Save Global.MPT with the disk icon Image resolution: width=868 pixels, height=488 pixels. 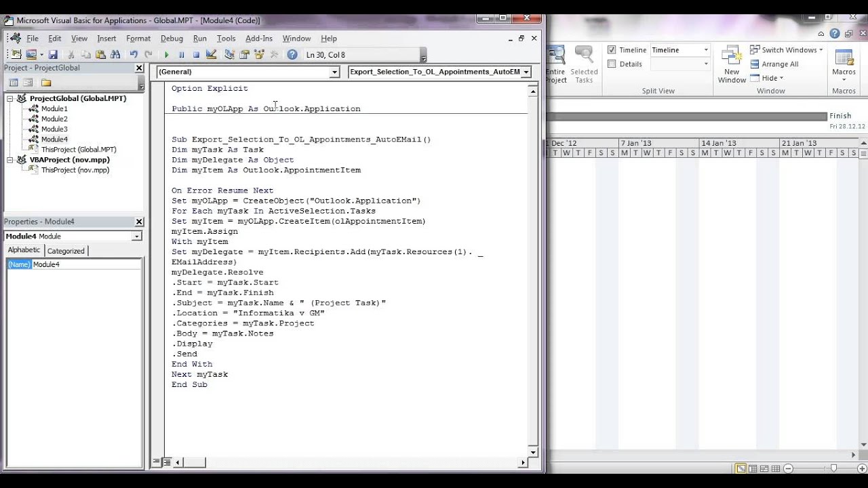coord(52,54)
